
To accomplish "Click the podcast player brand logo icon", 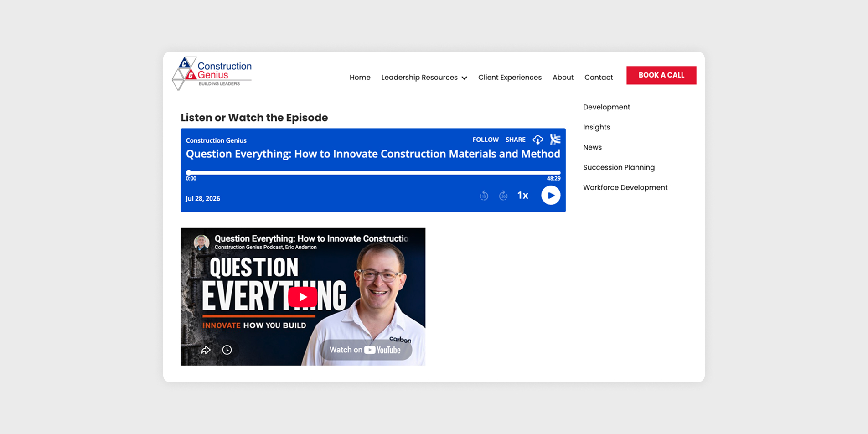I will click(555, 139).
